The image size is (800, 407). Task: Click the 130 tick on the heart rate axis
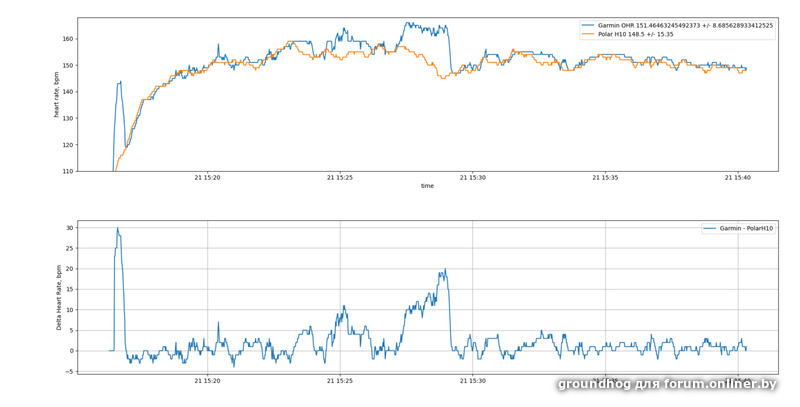click(68, 118)
